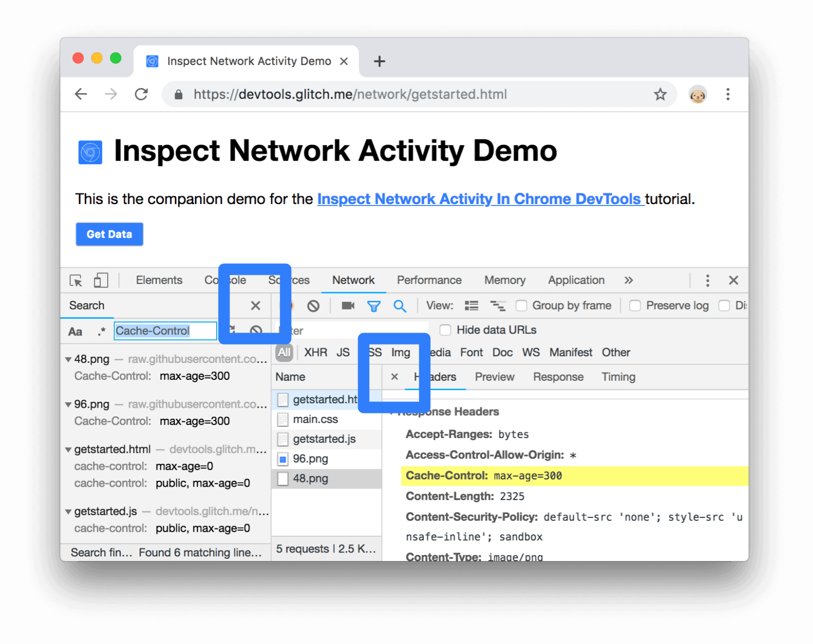Image resolution: width=813 pixels, height=644 pixels.
Task: Toggle match case Aa option
Action: click(x=75, y=331)
